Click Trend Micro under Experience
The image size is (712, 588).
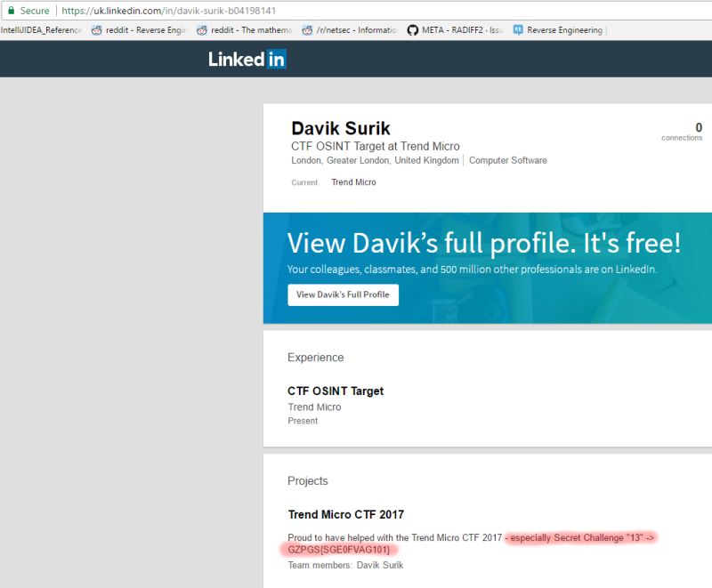coord(314,407)
